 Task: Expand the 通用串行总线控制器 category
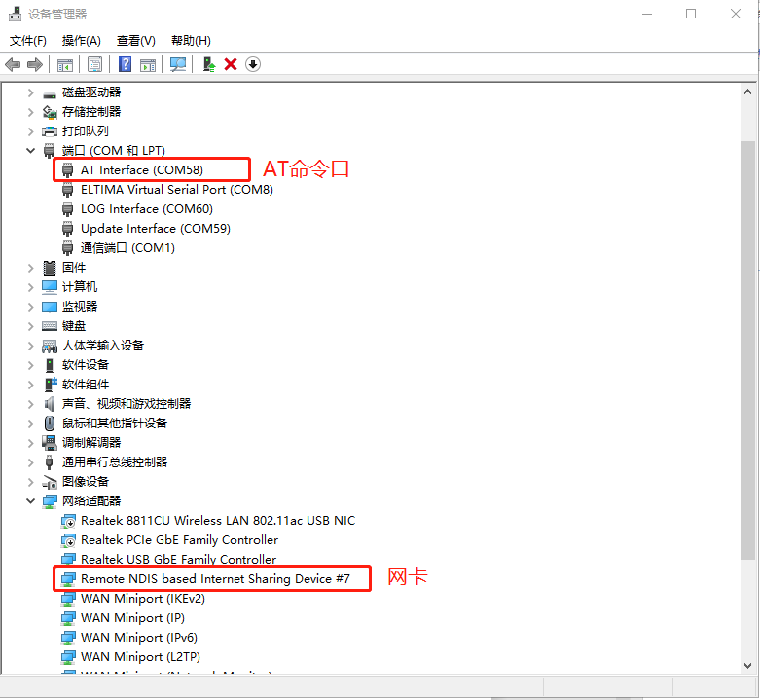coord(31,462)
